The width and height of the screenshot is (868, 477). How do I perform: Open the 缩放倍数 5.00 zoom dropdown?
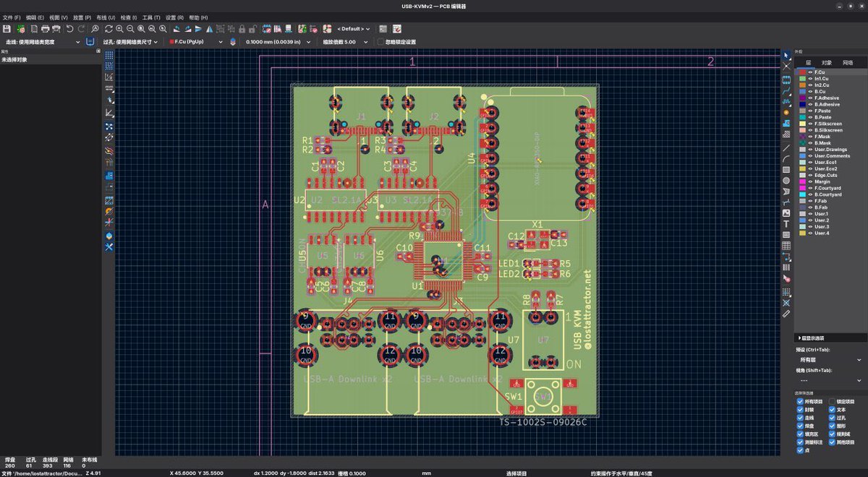click(344, 41)
